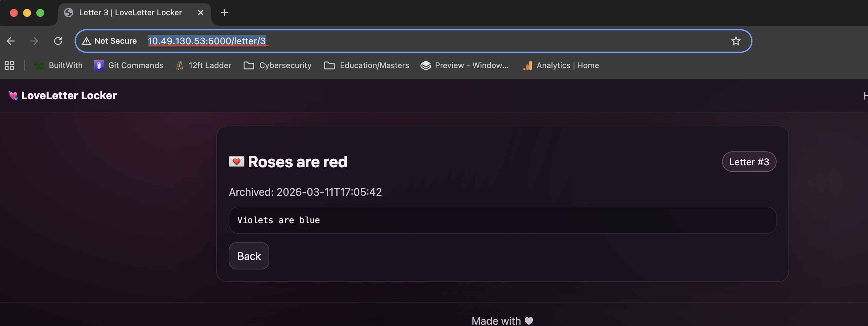
Task: Open the 12ft Ladder bookmark
Action: tap(203, 65)
